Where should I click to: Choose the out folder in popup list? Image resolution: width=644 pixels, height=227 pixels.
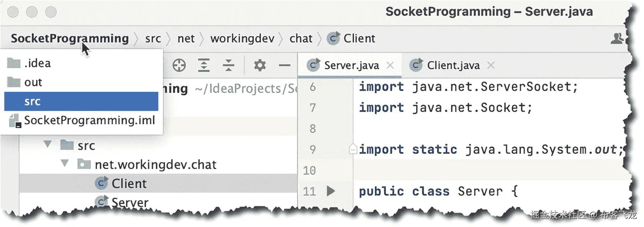point(33,82)
